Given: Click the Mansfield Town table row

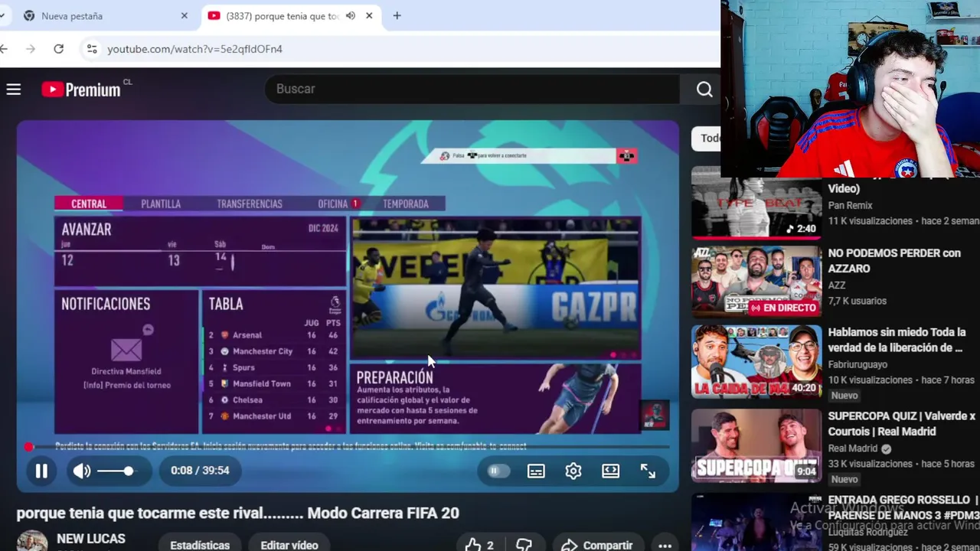Looking at the screenshot, I should [x=274, y=383].
